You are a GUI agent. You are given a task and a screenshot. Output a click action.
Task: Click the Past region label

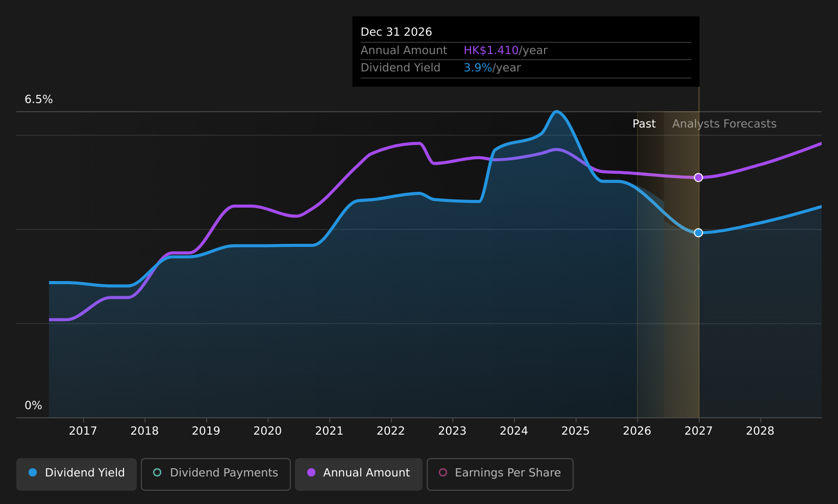(x=644, y=124)
